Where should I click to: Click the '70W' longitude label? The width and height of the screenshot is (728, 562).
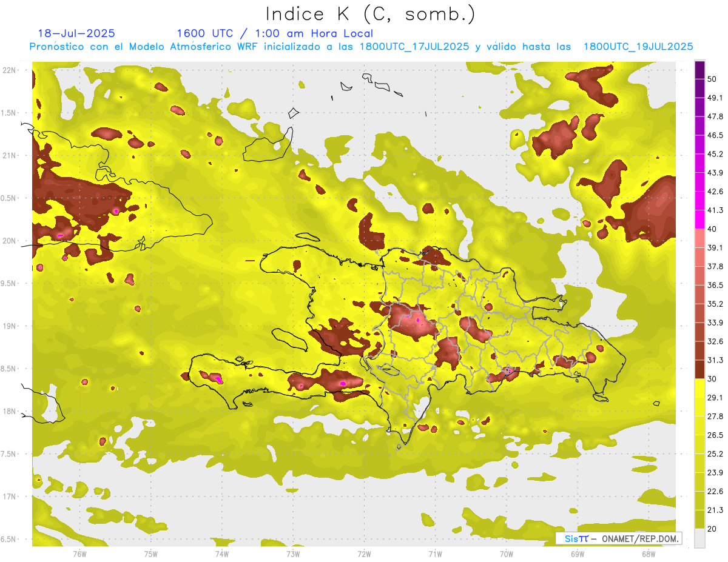[507, 554]
